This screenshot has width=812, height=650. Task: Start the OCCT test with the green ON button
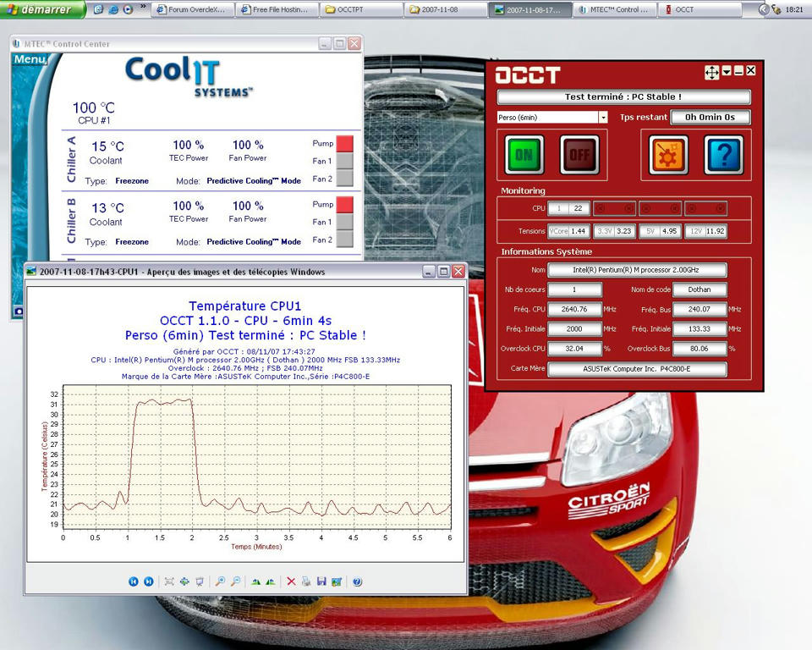(524, 155)
